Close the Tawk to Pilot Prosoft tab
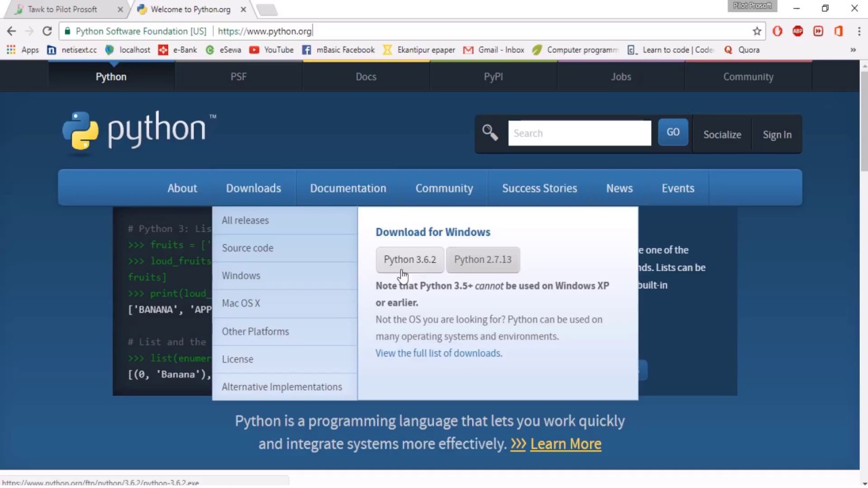This screenshot has height=488, width=868. tap(120, 9)
